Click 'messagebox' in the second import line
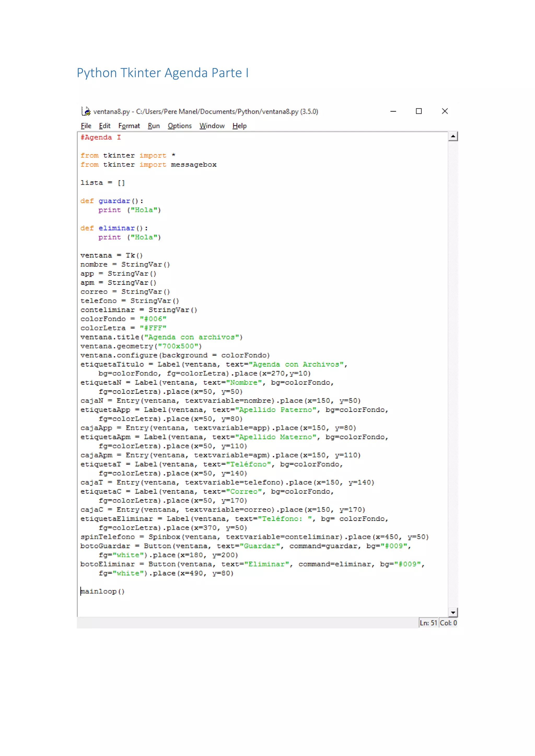This screenshot has width=535, height=756. [x=194, y=165]
